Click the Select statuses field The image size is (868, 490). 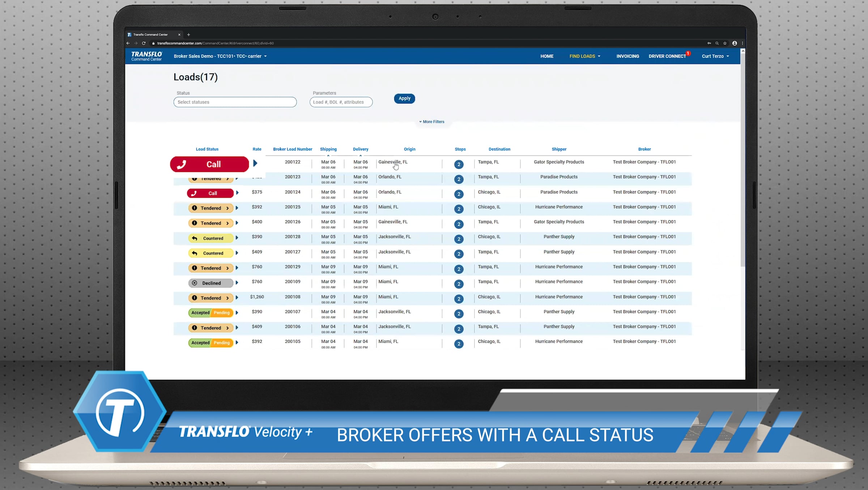click(235, 102)
